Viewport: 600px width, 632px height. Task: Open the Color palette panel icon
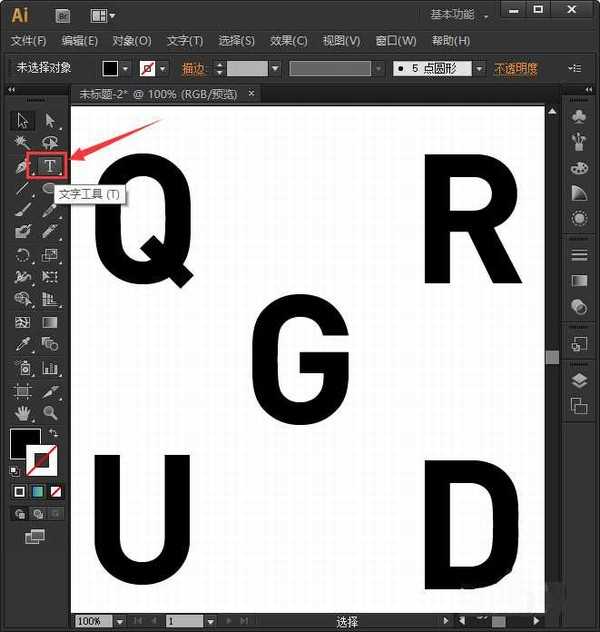pyautogui.click(x=578, y=167)
